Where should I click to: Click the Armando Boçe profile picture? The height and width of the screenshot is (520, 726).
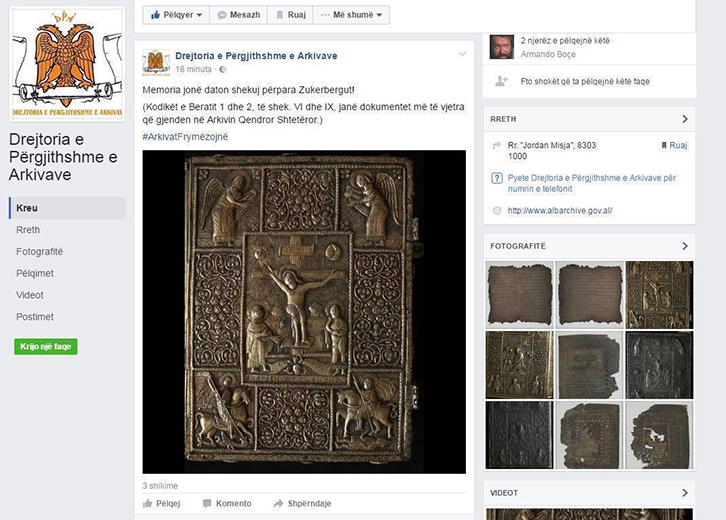pyautogui.click(x=502, y=47)
